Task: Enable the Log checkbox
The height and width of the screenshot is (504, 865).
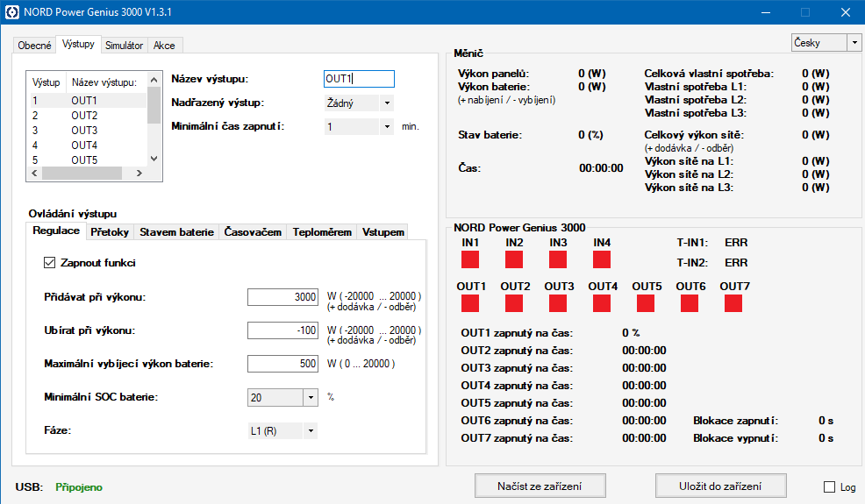Action: coord(830,487)
